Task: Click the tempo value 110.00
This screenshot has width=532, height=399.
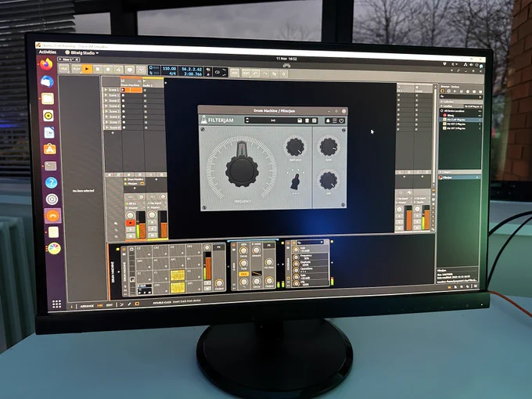Action: 169,69
